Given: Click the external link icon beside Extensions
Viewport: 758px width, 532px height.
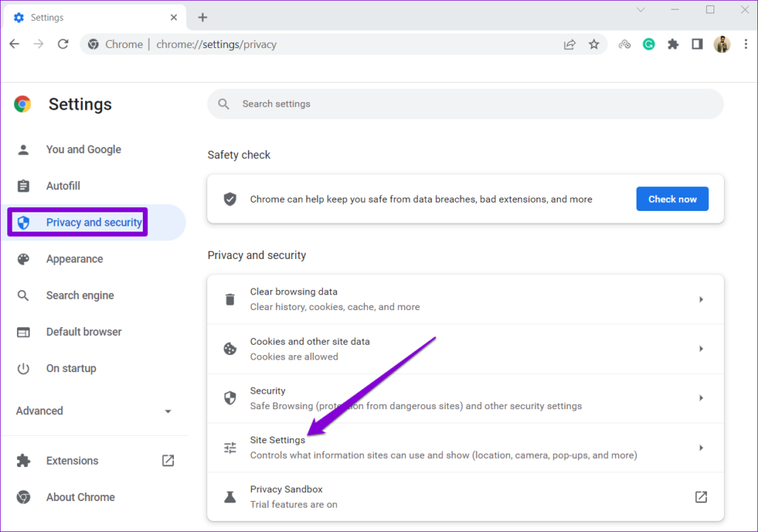Looking at the screenshot, I should pos(168,460).
